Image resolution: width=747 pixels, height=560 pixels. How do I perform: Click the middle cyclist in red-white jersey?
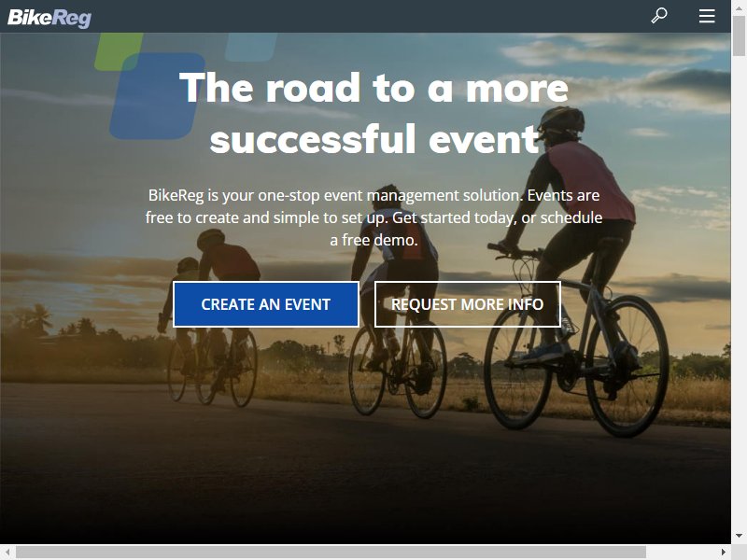pyautogui.click(x=398, y=295)
